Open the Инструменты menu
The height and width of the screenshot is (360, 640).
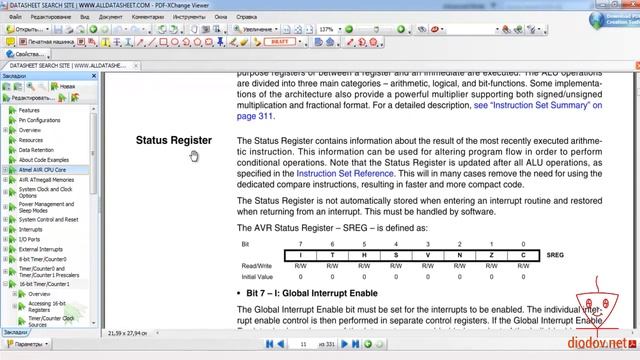(x=189, y=17)
